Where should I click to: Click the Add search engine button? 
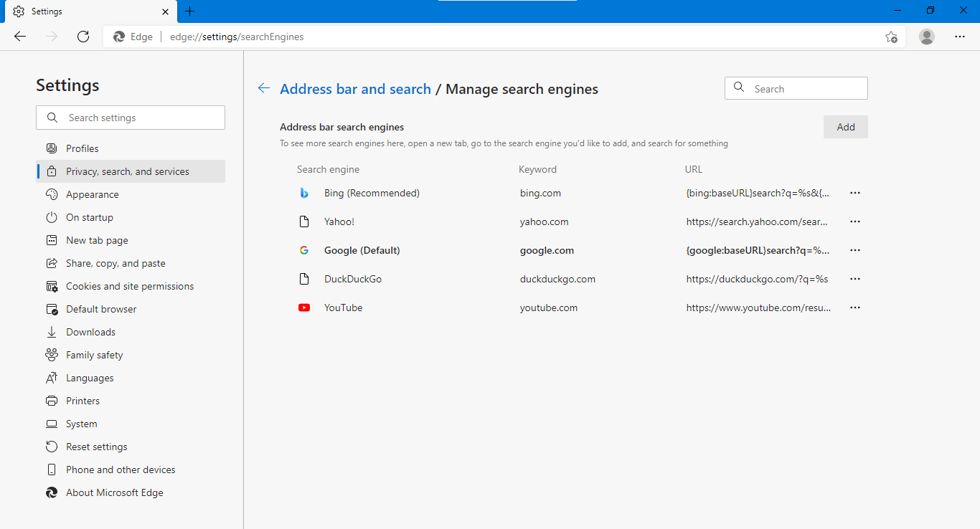pos(846,127)
